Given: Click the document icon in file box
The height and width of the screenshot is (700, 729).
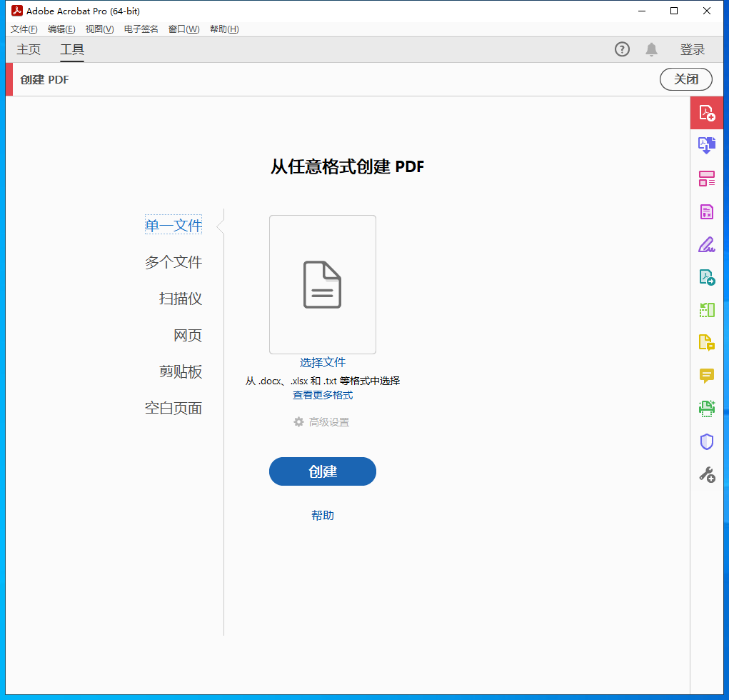Looking at the screenshot, I should point(322,285).
